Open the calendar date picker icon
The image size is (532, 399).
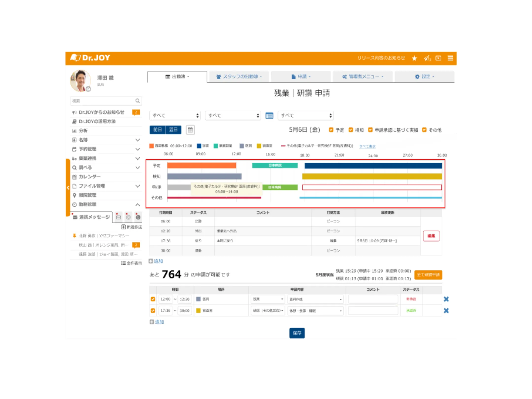[x=190, y=130]
